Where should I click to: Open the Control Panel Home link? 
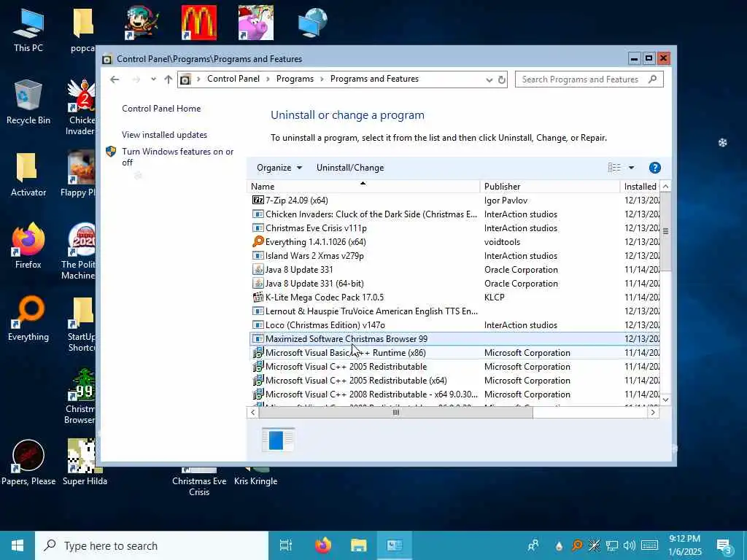click(161, 109)
